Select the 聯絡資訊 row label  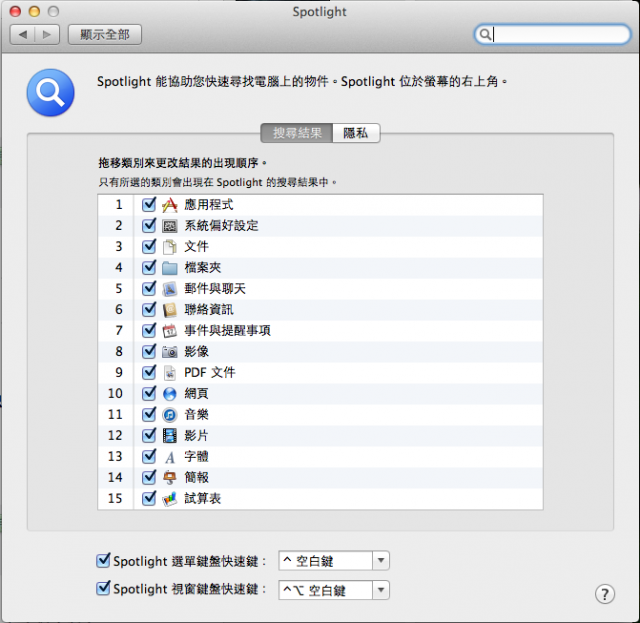click(209, 309)
